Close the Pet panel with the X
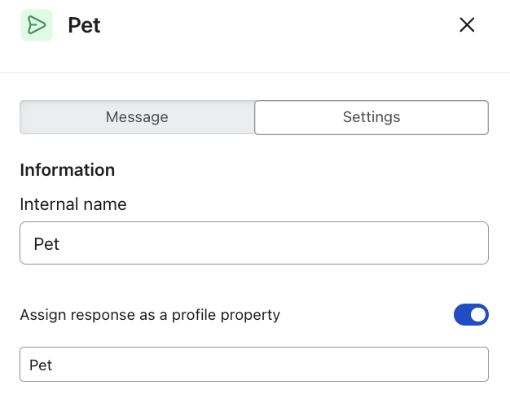This screenshot has height=420, width=510. pos(467,25)
